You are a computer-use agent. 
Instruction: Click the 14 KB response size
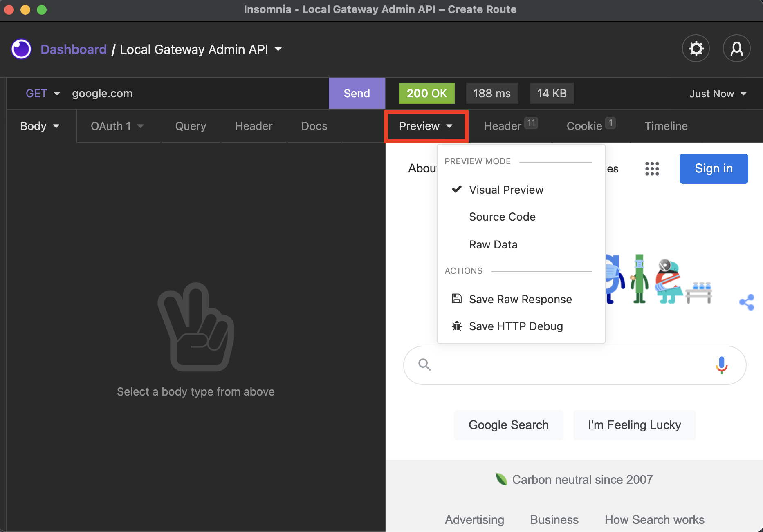click(552, 93)
